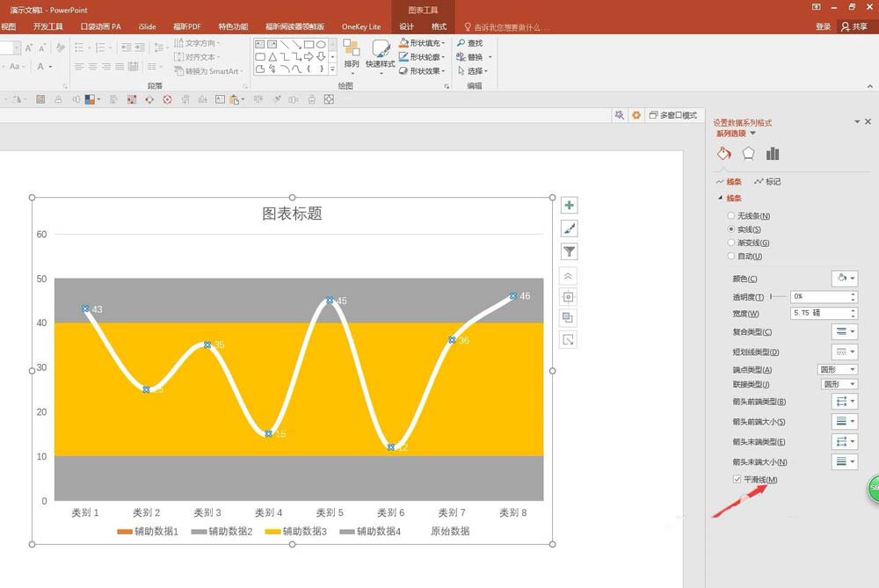Image resolution: width=879 pixels, height=588 pixels.
Task: Switch to the 线条 line tab
Action: [728, 182]
